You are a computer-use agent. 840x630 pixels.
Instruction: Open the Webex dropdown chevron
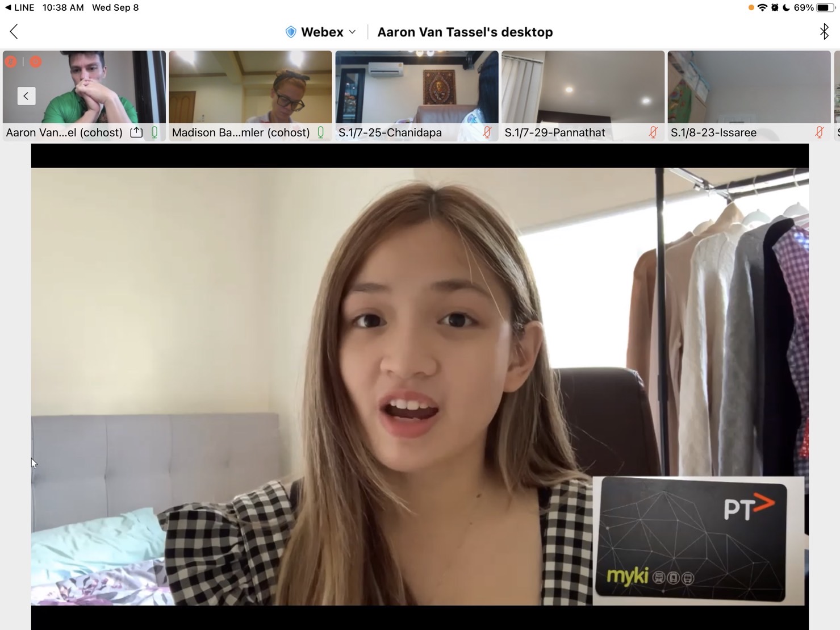pos(352,32)
